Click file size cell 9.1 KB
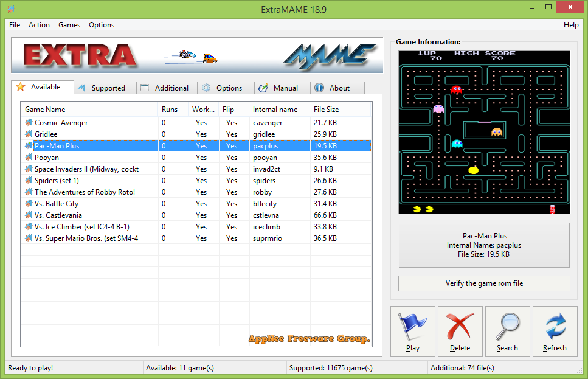Image resolution: width=588 pixels, height=379 pixels. (323, 169)
